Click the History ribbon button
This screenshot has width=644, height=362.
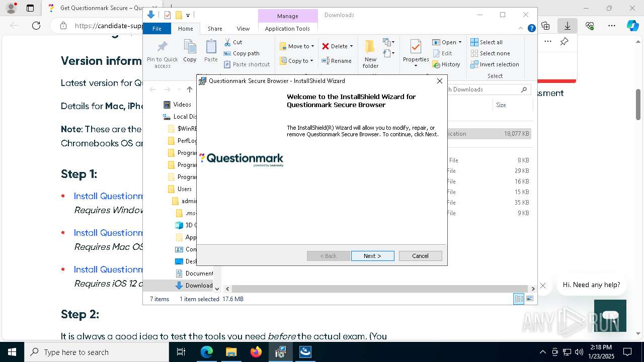446,64
